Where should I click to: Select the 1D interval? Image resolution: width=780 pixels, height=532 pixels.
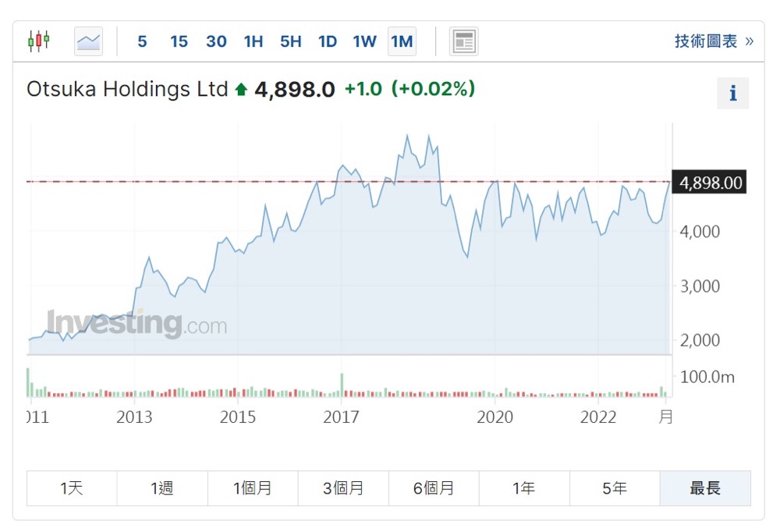click(328, 41)
